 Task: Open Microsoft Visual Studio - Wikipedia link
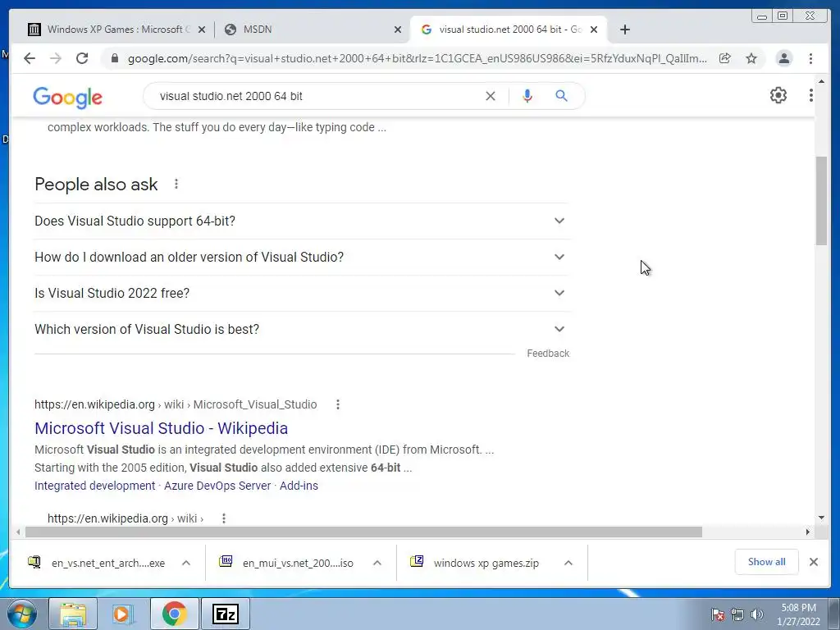pos(162,428)
